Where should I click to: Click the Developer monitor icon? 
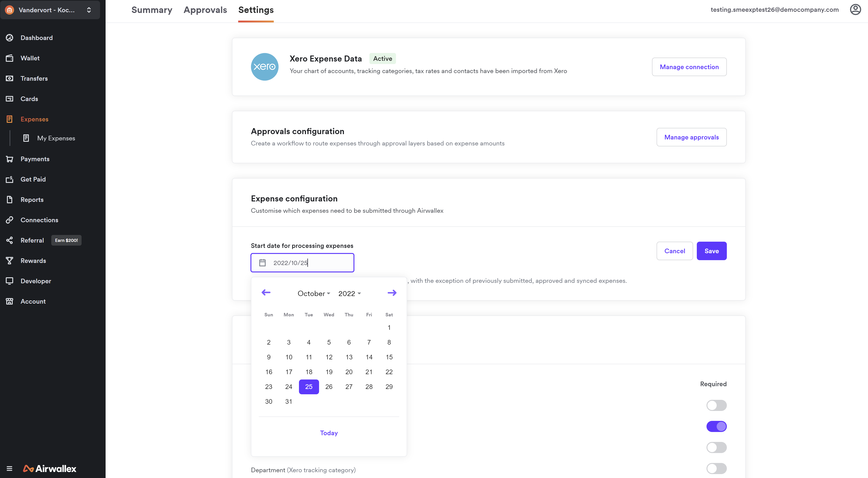9,281
